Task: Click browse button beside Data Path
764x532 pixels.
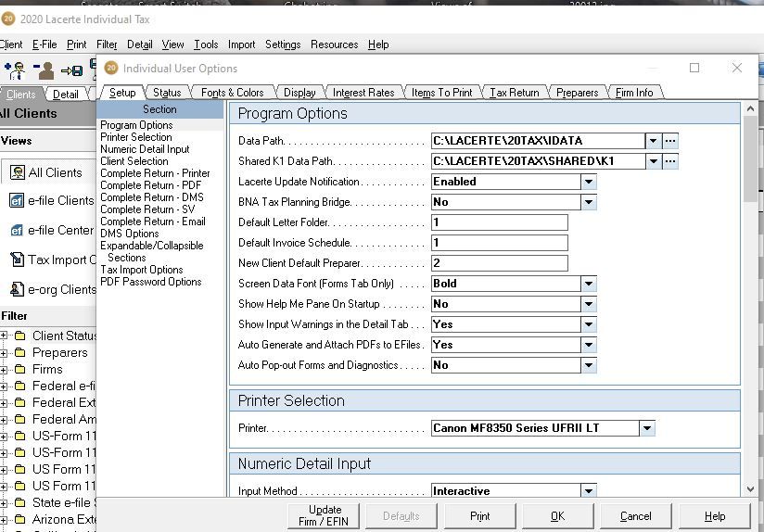Action: coord(670,141)
